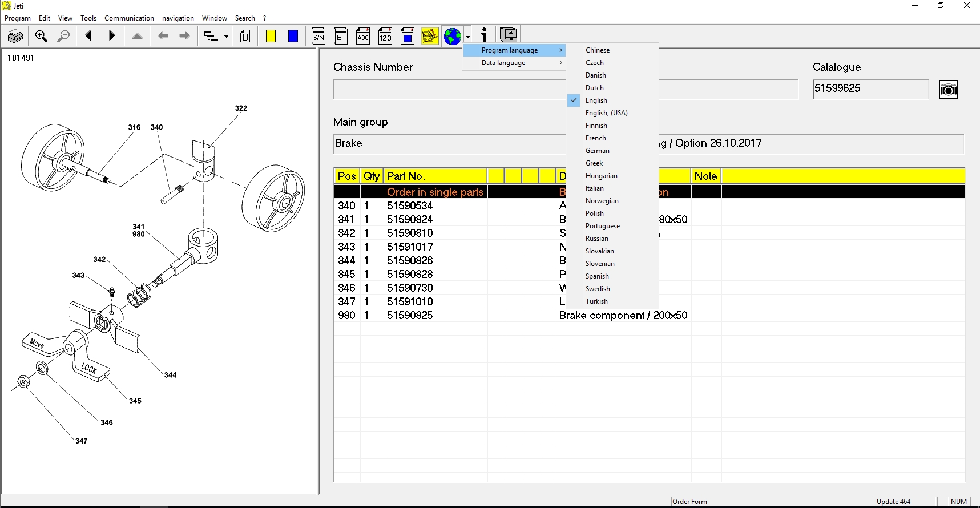Viewport: 980px width, 508px height.
Task: Click the tree structure icon
Action: [211, 37]
